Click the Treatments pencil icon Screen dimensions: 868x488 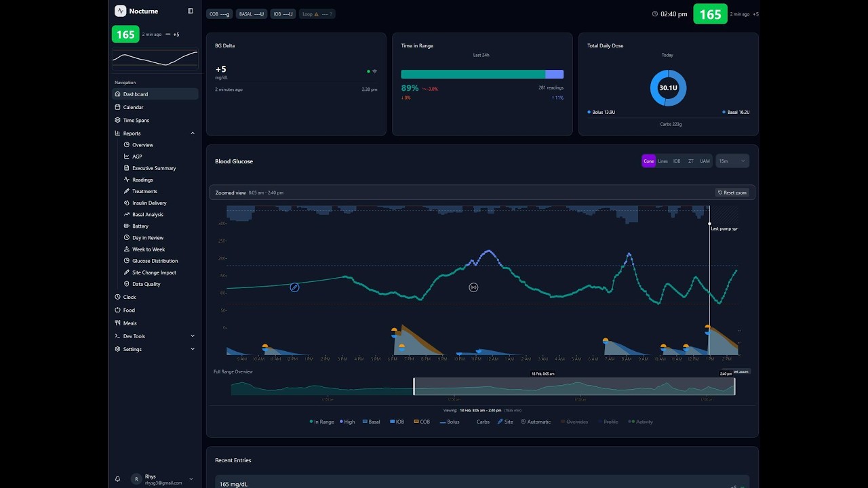pos(126,191)
